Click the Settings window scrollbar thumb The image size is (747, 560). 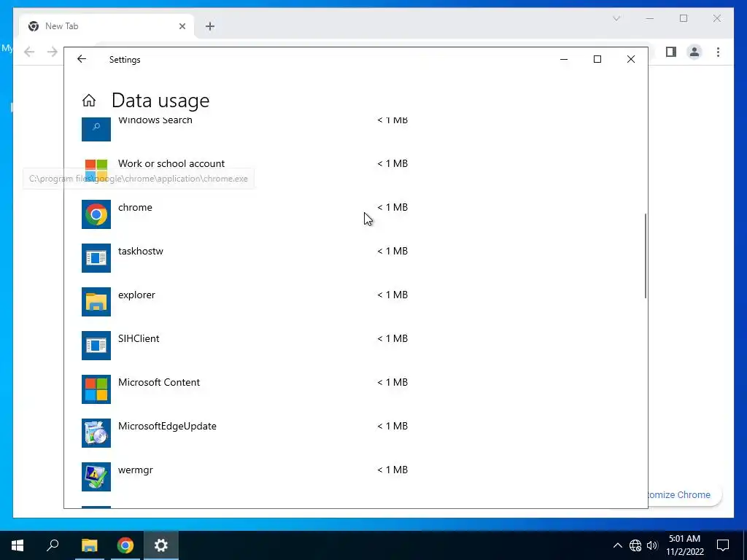646,256
